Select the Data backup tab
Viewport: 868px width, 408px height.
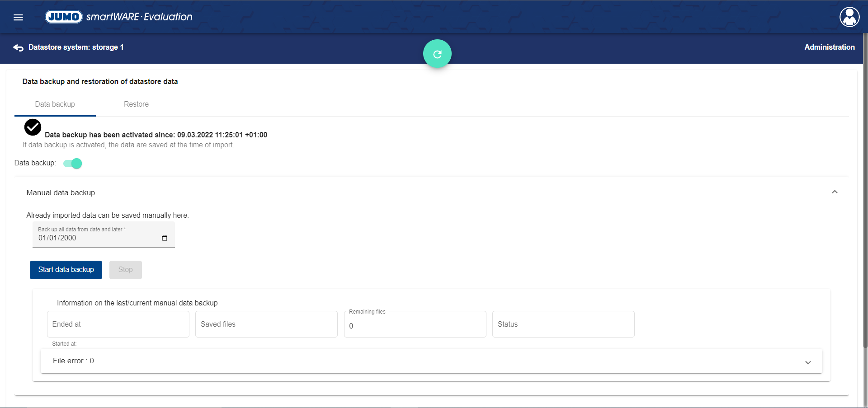(55, 104)
